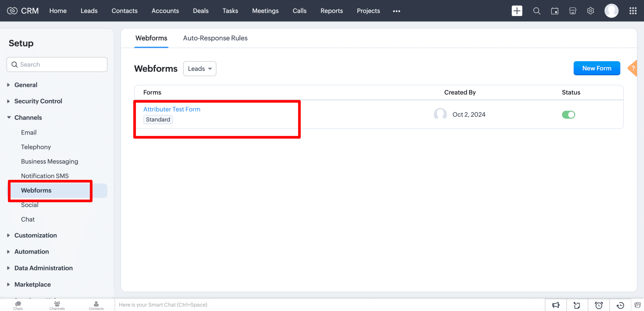
Task: Open the apps grid launcher
Action: pos(633,11)
